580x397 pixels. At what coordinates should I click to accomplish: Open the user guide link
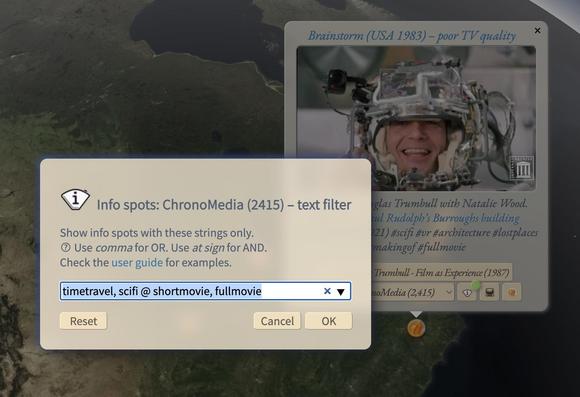coord(137,263)
